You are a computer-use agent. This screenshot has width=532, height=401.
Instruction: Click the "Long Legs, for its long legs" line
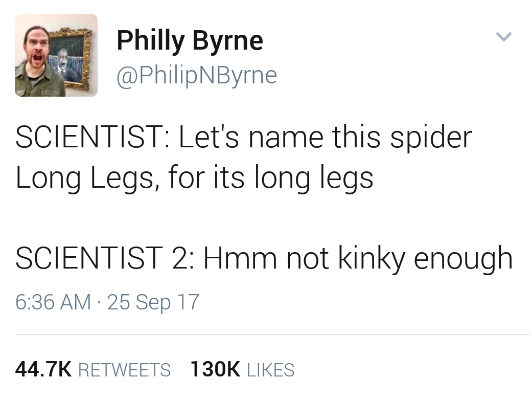coord(194,177)
